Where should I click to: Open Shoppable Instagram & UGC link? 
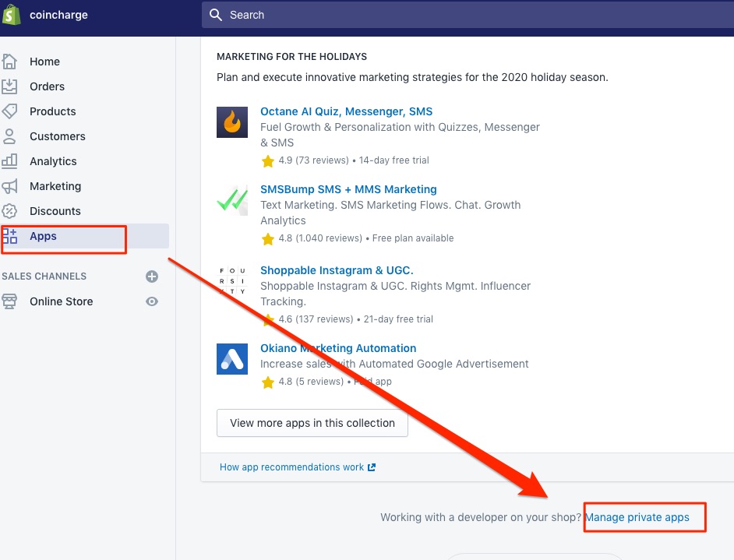[x=337, y=270]
